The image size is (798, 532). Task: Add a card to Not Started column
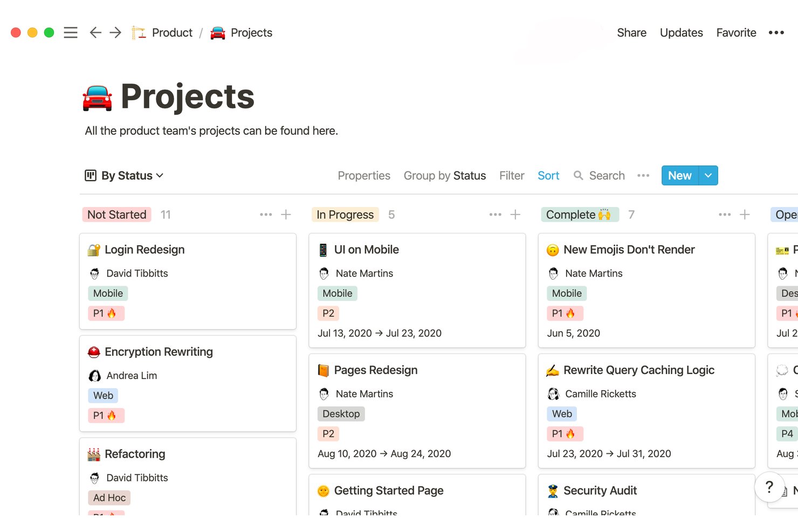pos(286,215)
